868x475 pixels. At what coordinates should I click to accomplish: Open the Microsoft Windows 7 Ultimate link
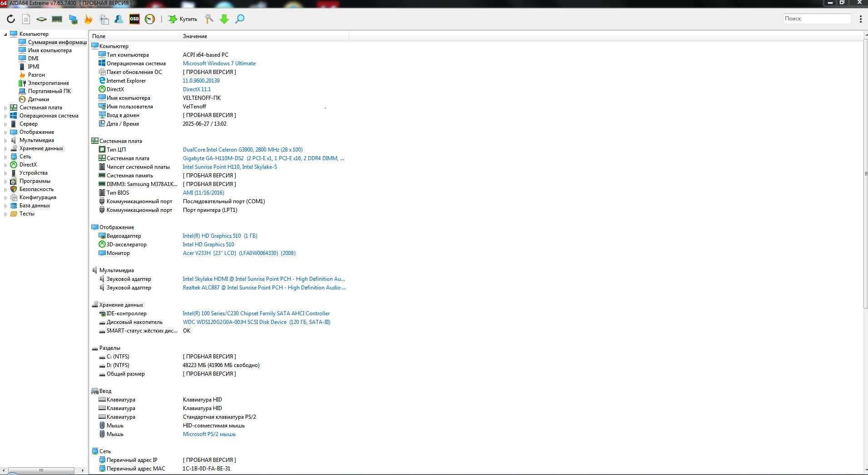pyautogui.click(x=219, y=64)
